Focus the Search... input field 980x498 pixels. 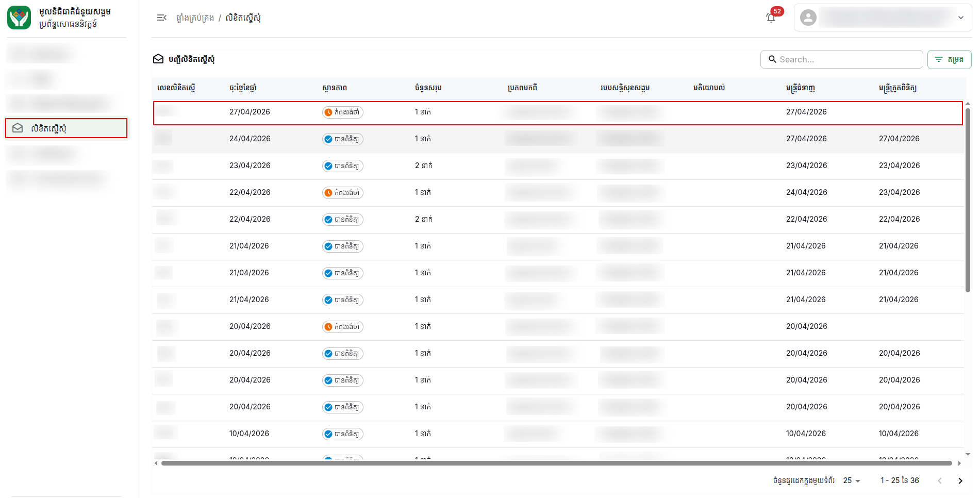pos(841,59)
